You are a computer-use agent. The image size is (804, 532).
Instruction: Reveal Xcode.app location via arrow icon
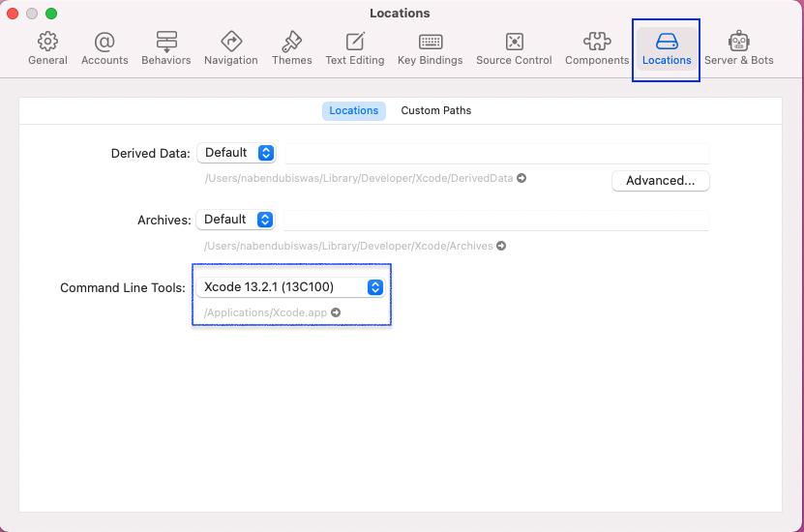click(x=336, y=312)
